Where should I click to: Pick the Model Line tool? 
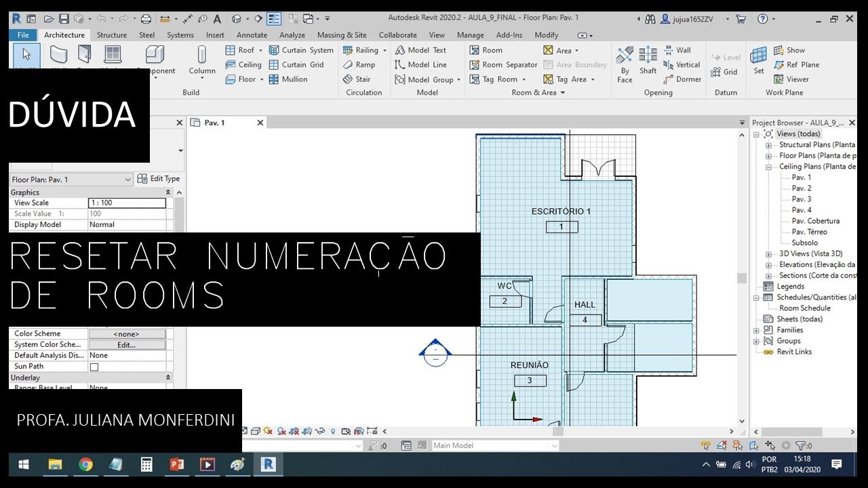click(420, 65)
